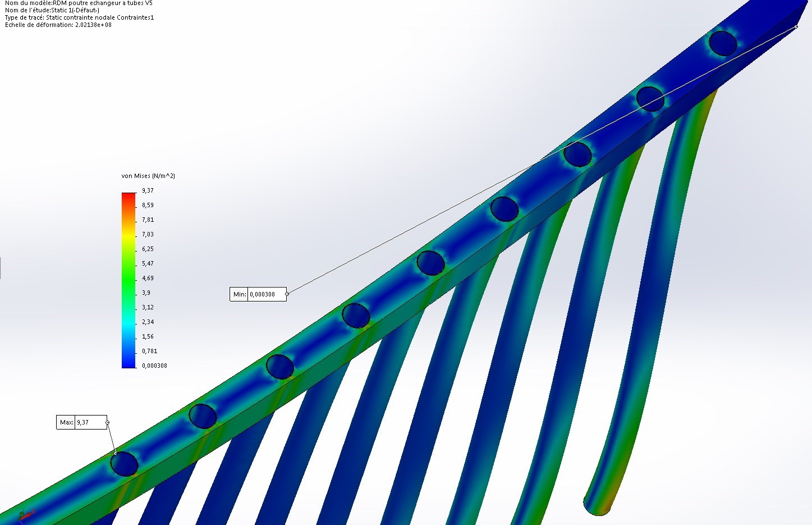This screenshot has width=812, height=525.
Task: Click the legend value 0,781
Action: coord(149,351)
